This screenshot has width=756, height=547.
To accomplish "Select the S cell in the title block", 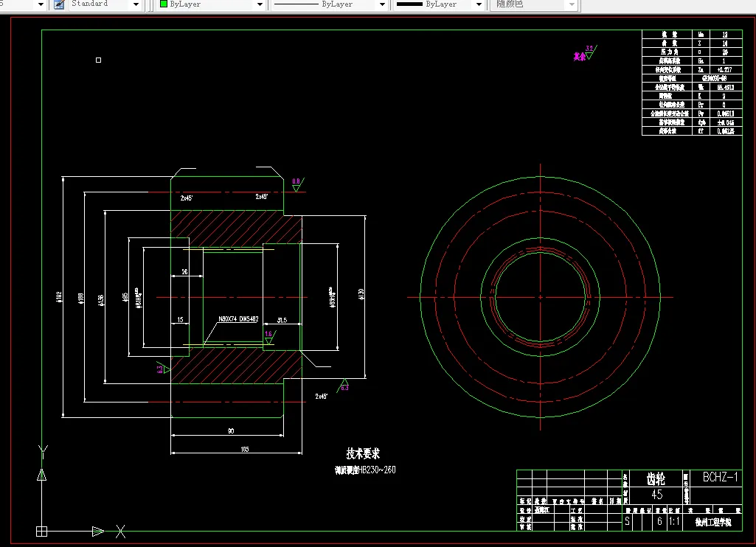I will point(627,521).
